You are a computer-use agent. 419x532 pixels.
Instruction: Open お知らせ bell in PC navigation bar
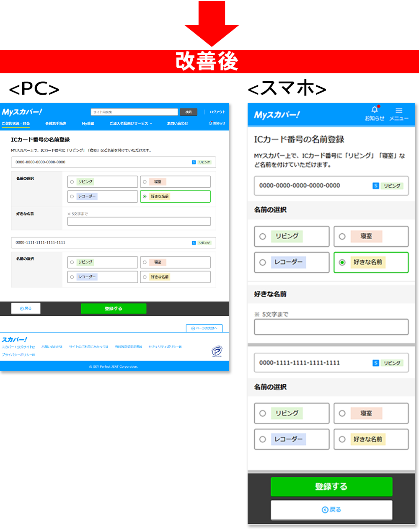(217, 123)
